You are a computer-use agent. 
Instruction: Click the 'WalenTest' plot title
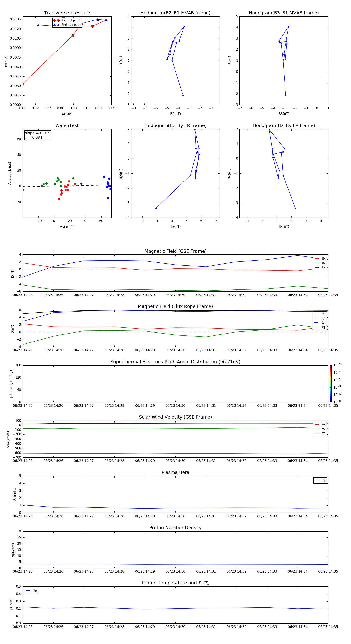click(67, 125)
